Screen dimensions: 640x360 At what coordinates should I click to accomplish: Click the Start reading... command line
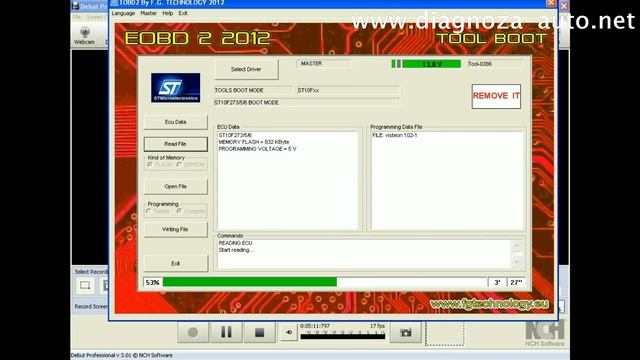click(236, 250)
